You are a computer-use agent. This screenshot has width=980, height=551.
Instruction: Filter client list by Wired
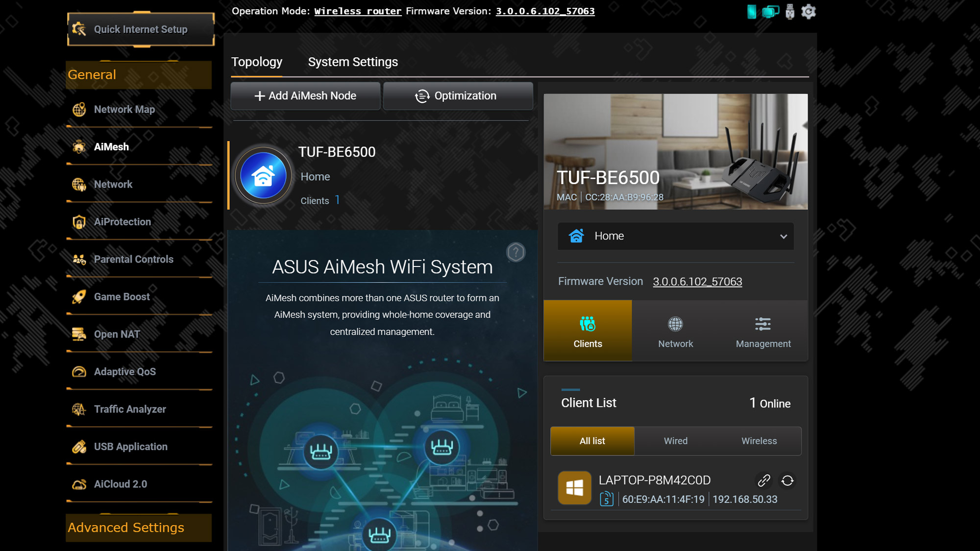(675, 441)
